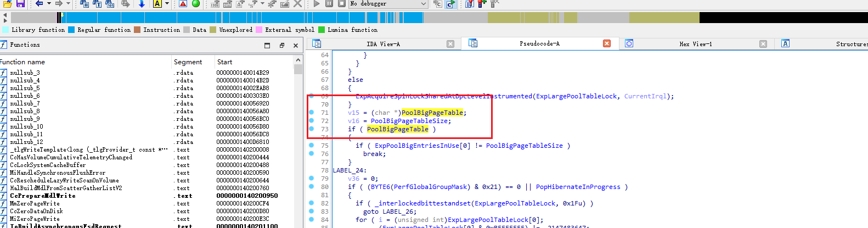
Task: Start process with the play button
Action: point(317,4)
